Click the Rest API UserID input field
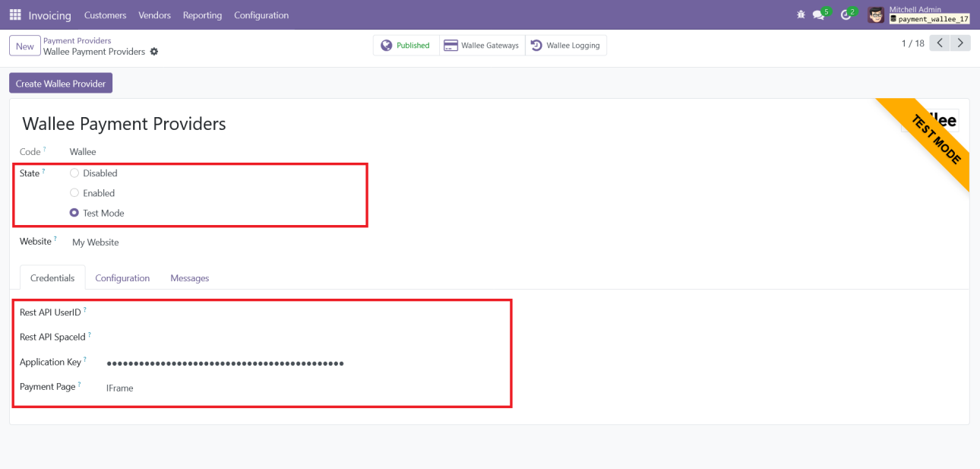 304,312
